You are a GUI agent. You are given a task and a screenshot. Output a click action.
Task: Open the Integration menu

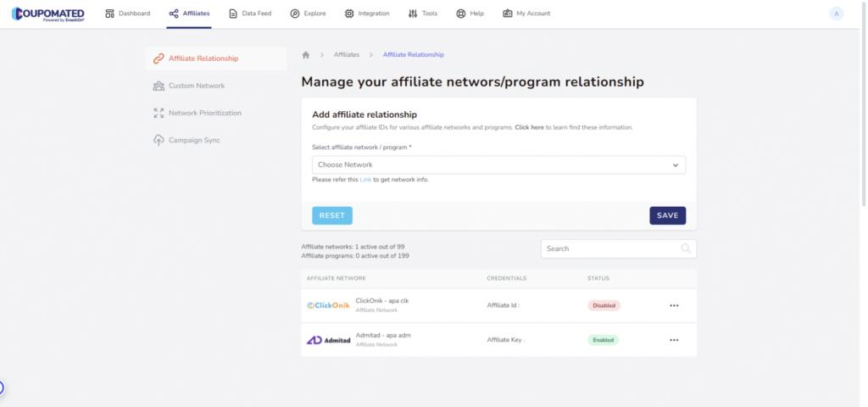(367, 14)
